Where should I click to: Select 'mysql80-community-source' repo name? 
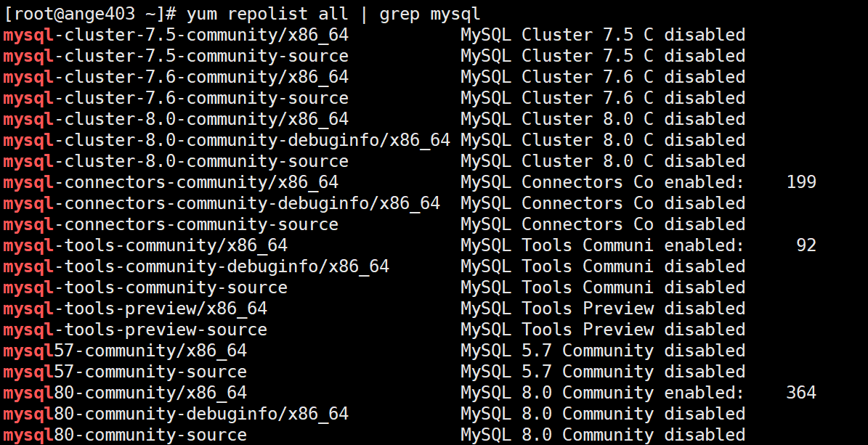(x=125, y=435)
